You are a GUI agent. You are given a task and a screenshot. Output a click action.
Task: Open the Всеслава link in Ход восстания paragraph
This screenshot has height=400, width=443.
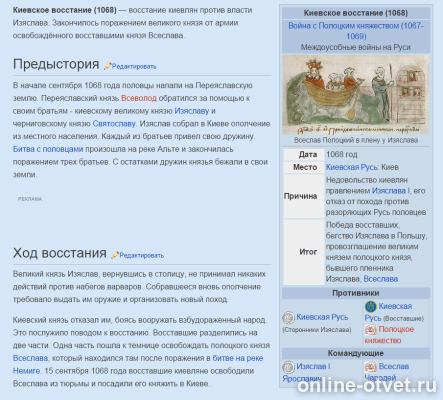coord(30,358)
